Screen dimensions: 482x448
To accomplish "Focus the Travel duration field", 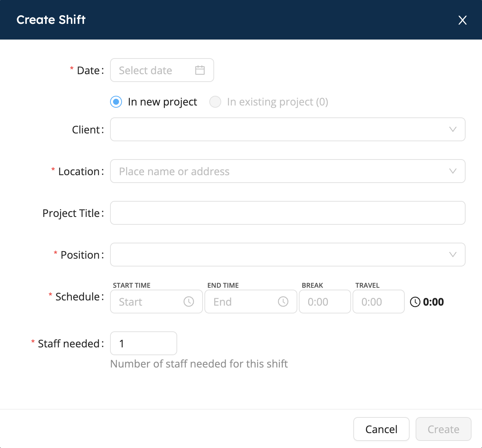I will [379, 302].
